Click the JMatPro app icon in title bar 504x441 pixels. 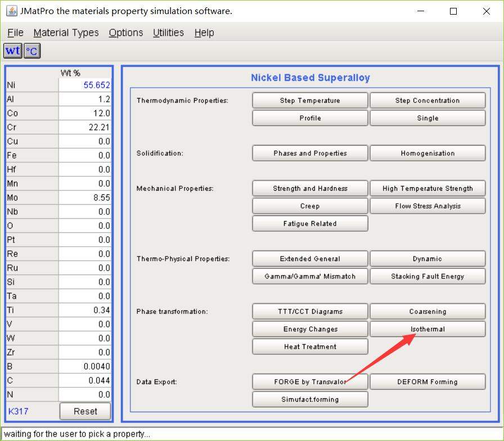click(x=12, y=11)
